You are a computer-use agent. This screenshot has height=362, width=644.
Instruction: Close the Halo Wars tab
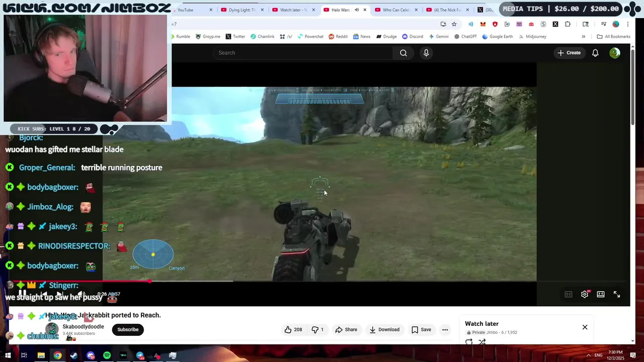click(365, 10)
